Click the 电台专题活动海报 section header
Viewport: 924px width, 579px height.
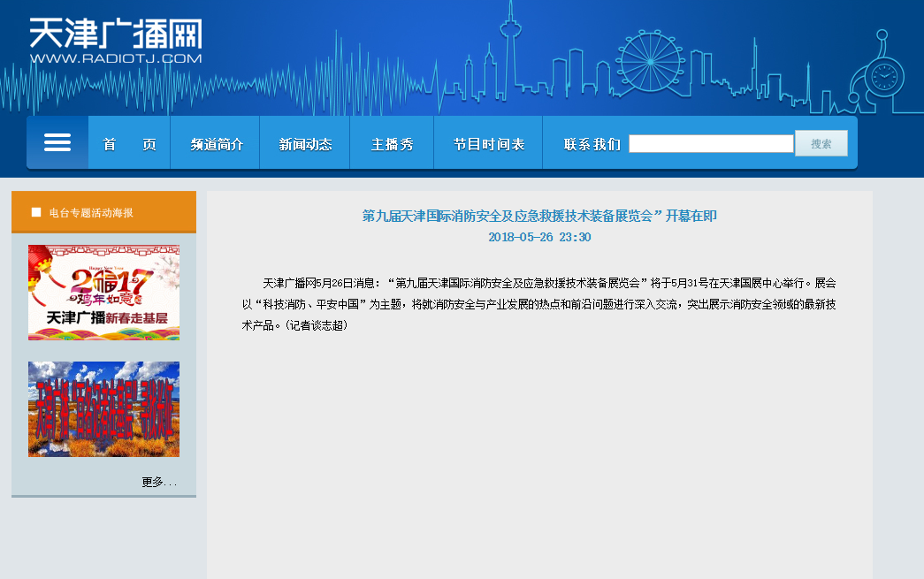103,212
